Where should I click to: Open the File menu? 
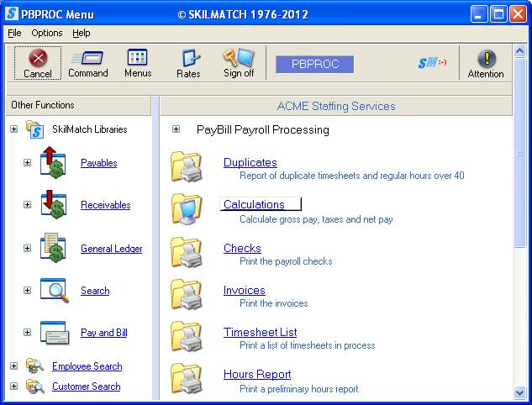pos(14,33)
